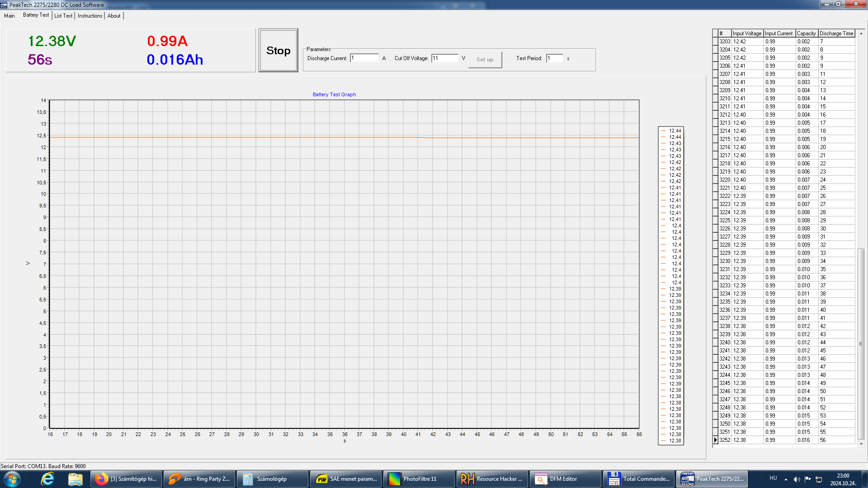Click the Discharge Time column header
The height and width of the screenshot is (488, 868).
836,33
